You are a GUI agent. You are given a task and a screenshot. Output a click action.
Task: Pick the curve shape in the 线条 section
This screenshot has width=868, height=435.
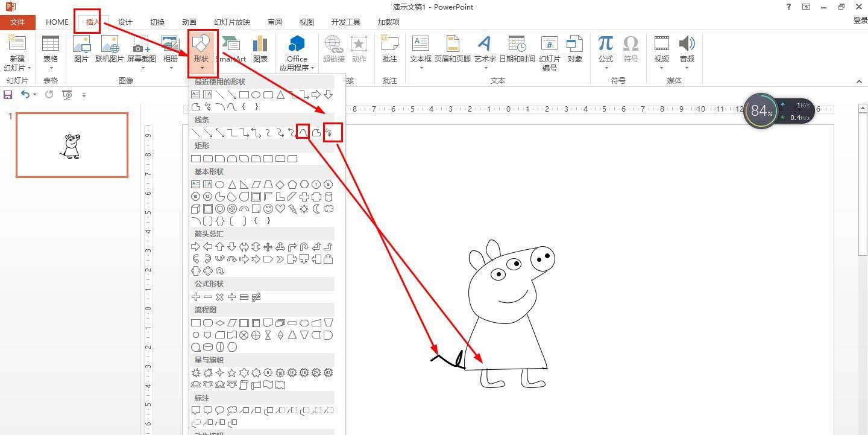pos(304,133)
